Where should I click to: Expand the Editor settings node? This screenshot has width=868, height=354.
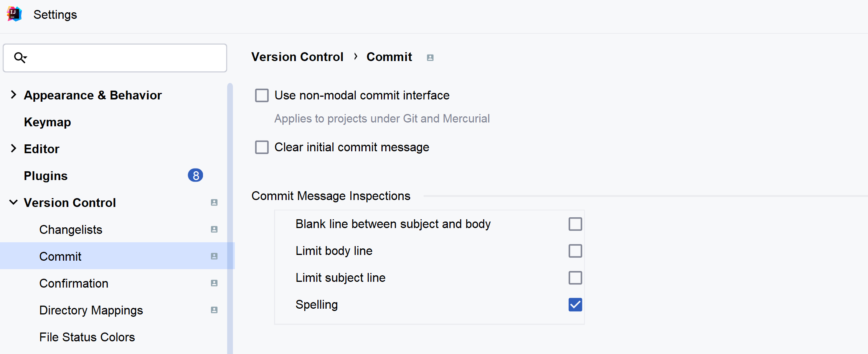pyautogui.click(x=13, y=148)
